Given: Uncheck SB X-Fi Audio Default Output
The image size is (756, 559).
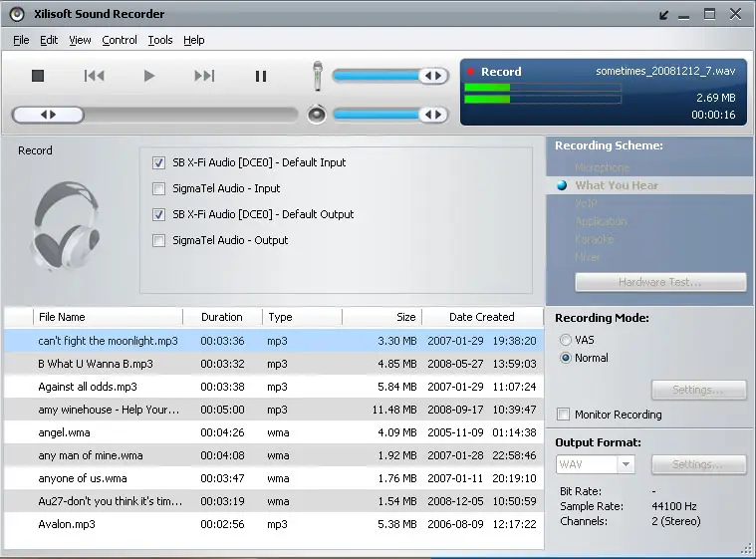Looking at the screenshot, I should click(158, 214).
